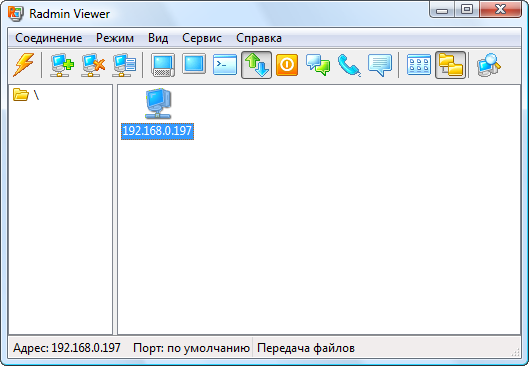Click status bar Передача файлов text
The height and width of the screenshot is (366, 529).
[x=306, y=348]
